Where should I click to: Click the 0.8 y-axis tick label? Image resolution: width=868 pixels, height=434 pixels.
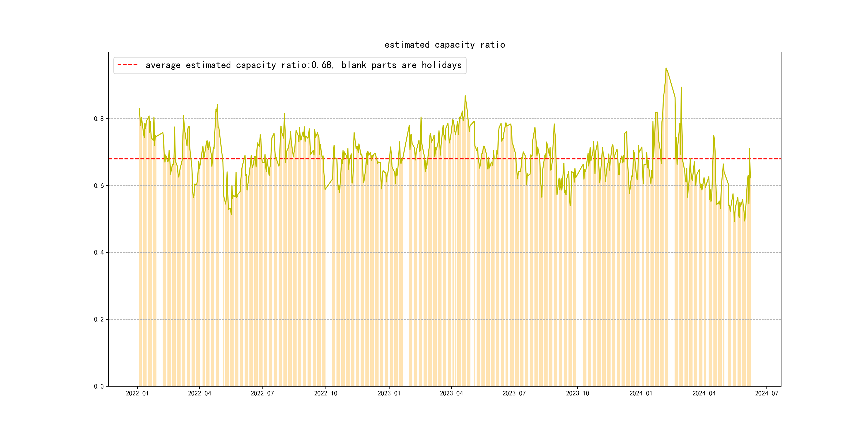pyautogui.click(x=98, y=119)
